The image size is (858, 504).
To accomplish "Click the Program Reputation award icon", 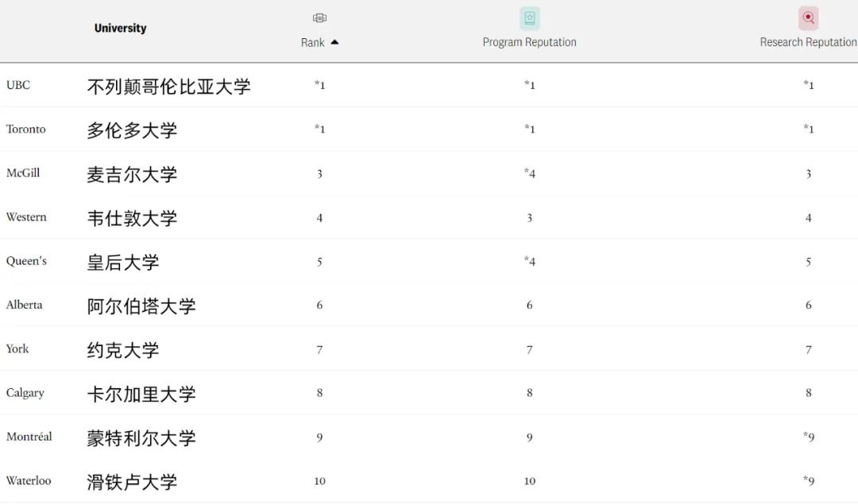I will [x=529, y=17].
